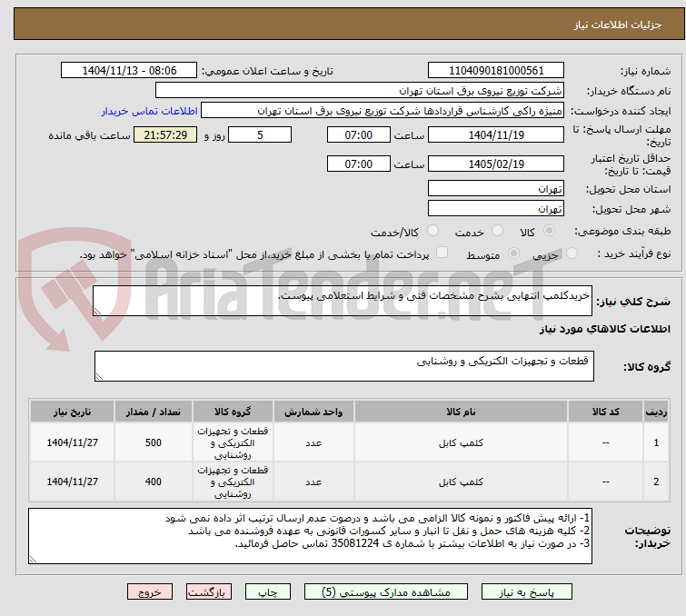Open مشاهده مدارک پیوستی (5) attachments

386,592
